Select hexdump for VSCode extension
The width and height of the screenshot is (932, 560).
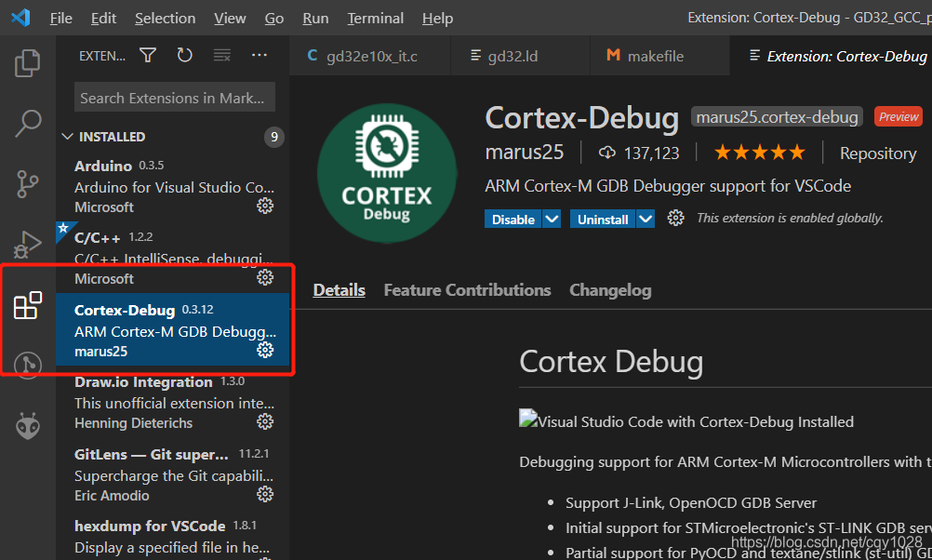click(x=172, y=537)
